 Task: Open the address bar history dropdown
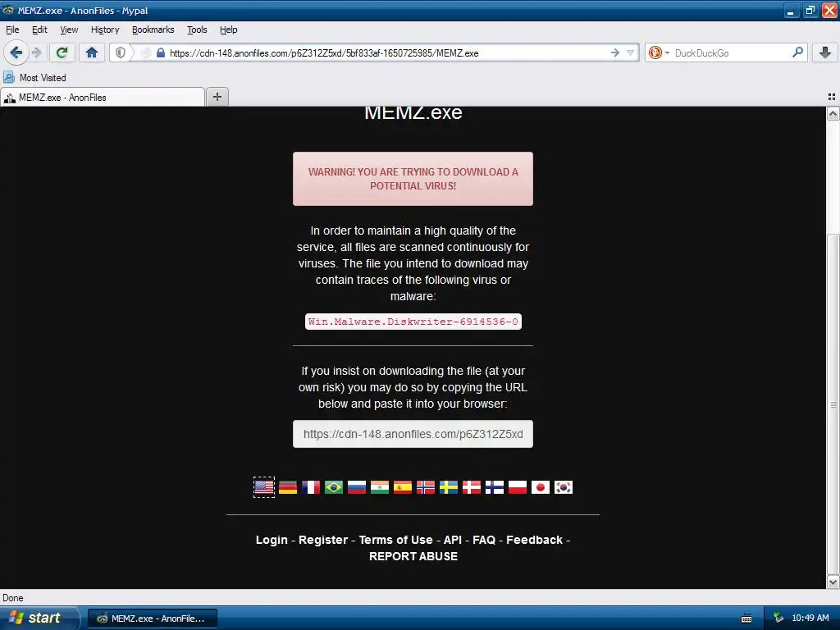631,52
